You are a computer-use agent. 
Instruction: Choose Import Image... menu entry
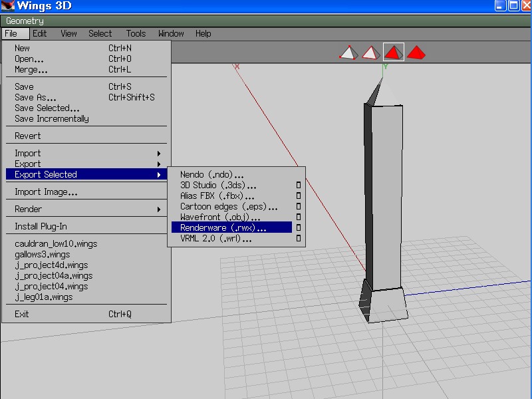tap(86, 192)
